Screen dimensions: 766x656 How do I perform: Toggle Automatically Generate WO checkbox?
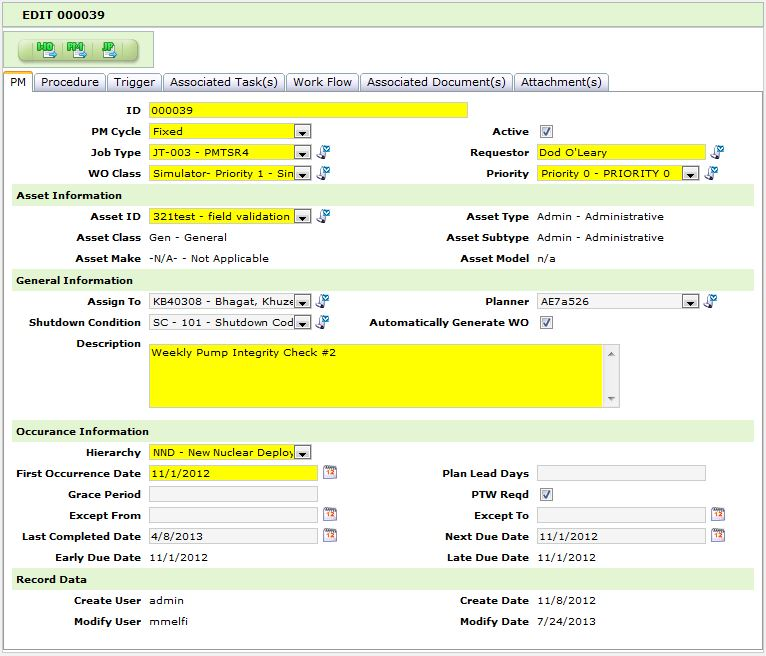(546, 323)
